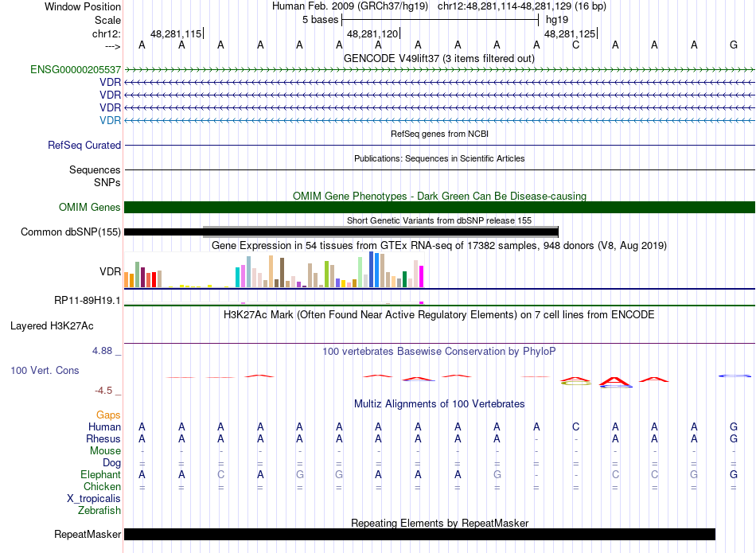Click the Sequences track label
The width and height of the screenshot is (756, 553).
tap(95, 169)
